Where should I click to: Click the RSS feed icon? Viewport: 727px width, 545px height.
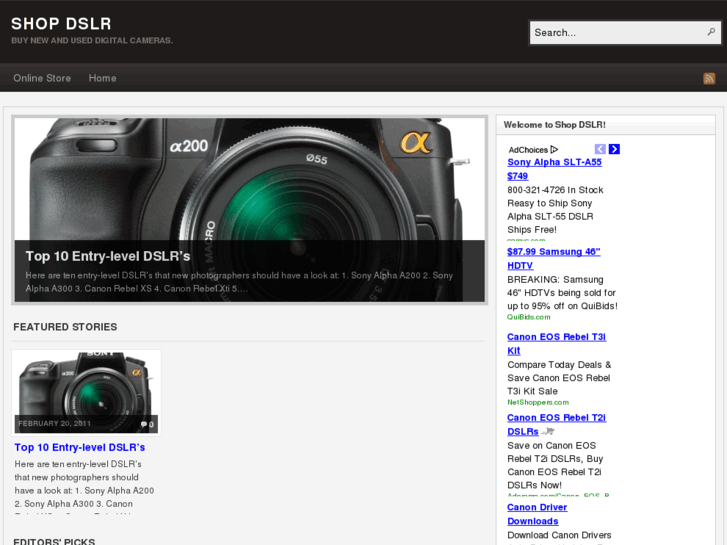coord(709,78)
